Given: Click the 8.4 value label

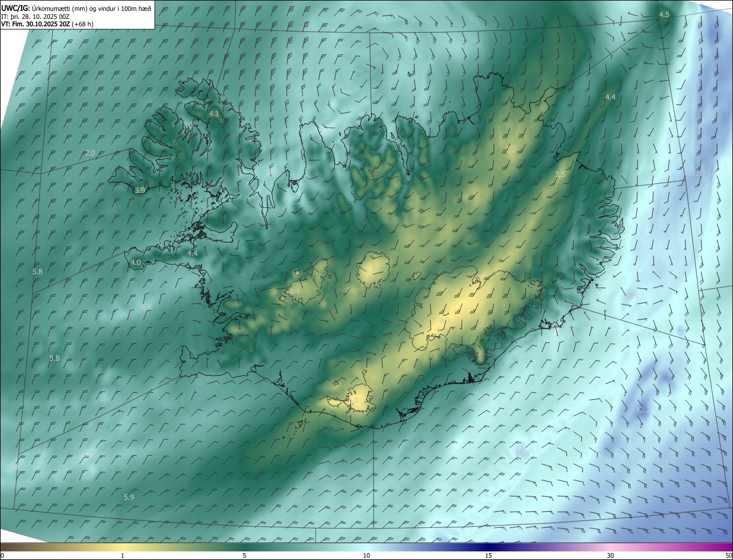Looking at the screenshot, I should pyautogui.click(x=146, y=307).
